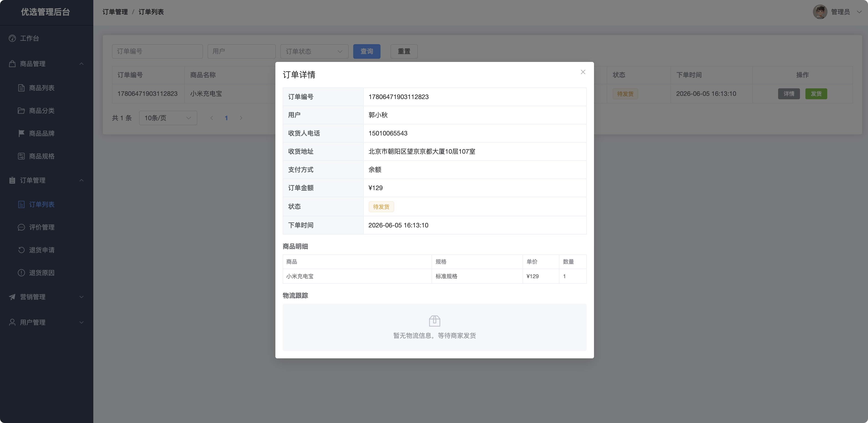This screenshot has height=423, width=868.
Task: Click the 用户管理 person icon
Action: [x=13, y=322]
